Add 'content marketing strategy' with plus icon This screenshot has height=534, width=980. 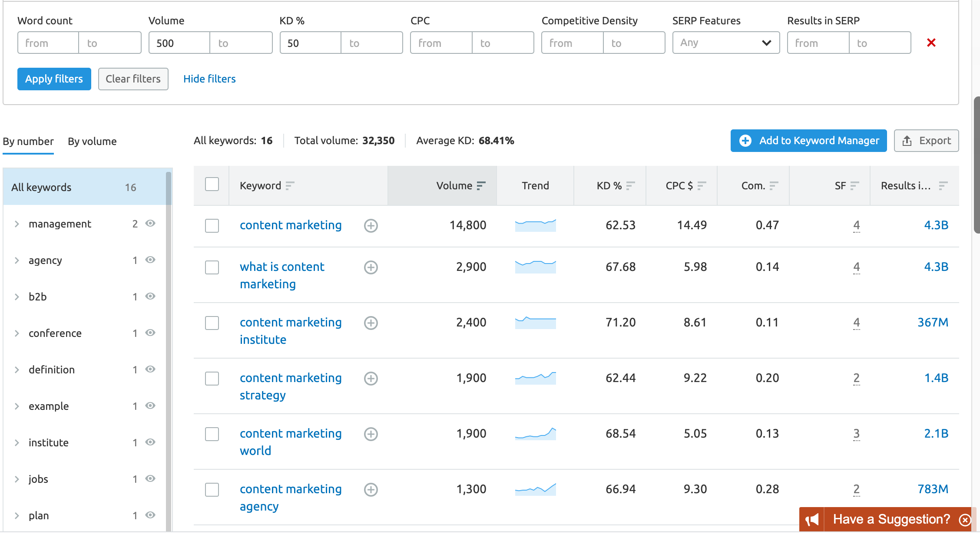[371, 379]
